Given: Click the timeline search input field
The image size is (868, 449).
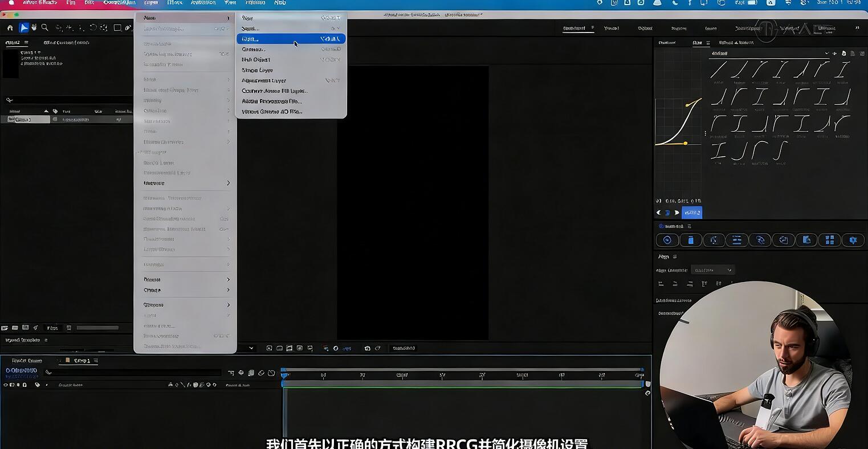Looking at the screenshot, I should click(x=137, y=373).
